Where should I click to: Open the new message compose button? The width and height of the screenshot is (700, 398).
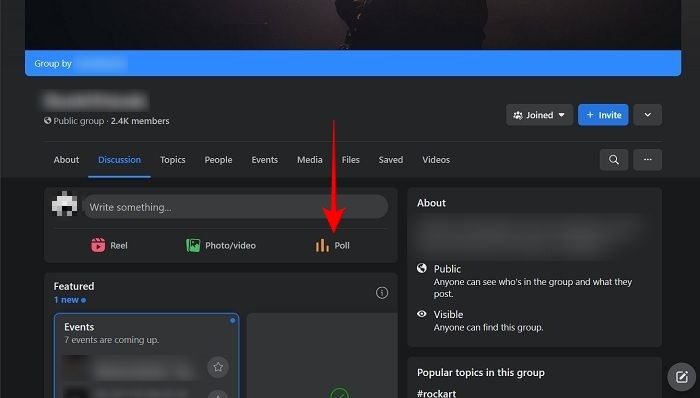click(682, 377)
